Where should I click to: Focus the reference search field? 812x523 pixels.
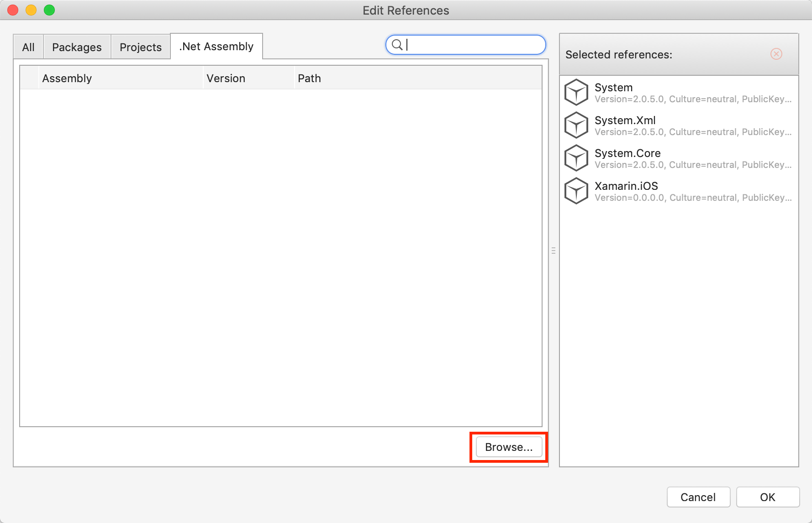pos(466,45)
